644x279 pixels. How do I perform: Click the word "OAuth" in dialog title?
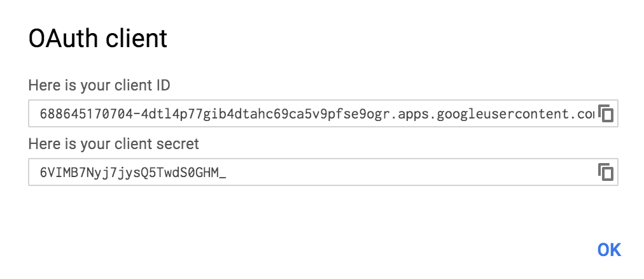(63, 39)
